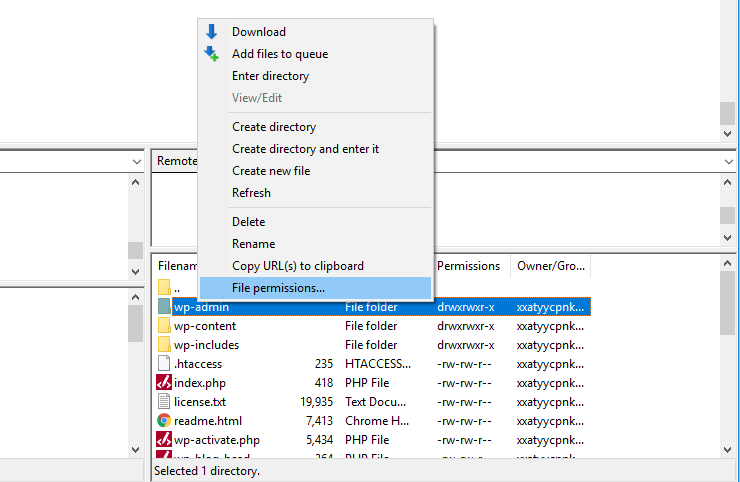The width and height of the screenshot is (740, 482).
Task: Click the wp-content folder icon
Action: click(164, 325)
